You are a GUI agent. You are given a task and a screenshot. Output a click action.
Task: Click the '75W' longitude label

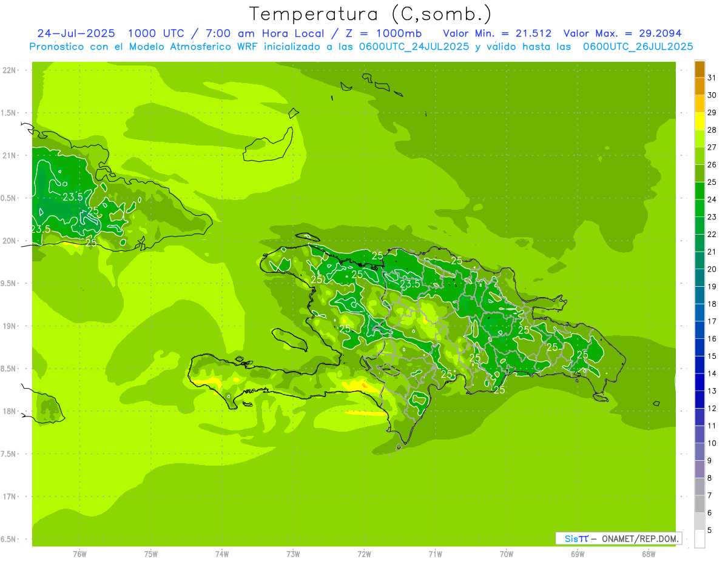(151, 554)
